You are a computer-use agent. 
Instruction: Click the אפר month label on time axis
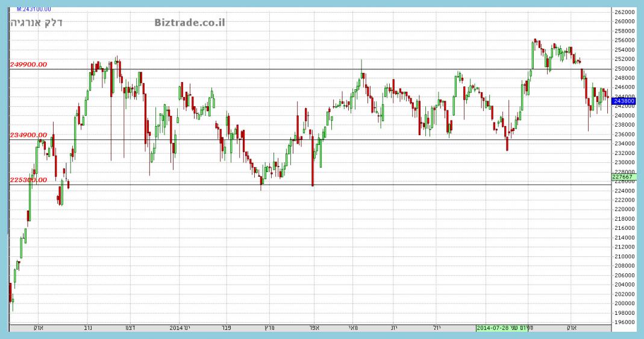(x=313, y=328)
